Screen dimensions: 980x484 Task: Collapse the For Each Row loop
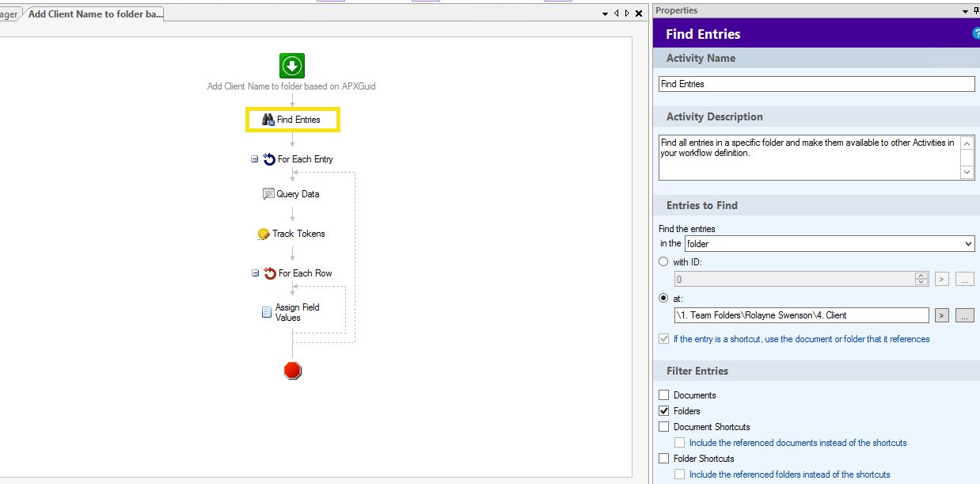[255, 273]
